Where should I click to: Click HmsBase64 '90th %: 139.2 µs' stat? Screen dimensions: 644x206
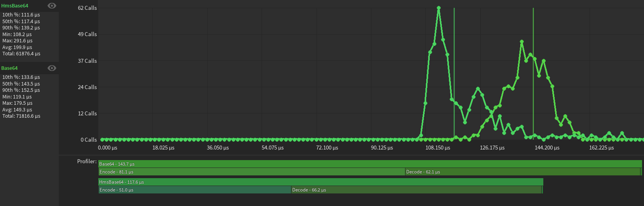coord(21,28)
